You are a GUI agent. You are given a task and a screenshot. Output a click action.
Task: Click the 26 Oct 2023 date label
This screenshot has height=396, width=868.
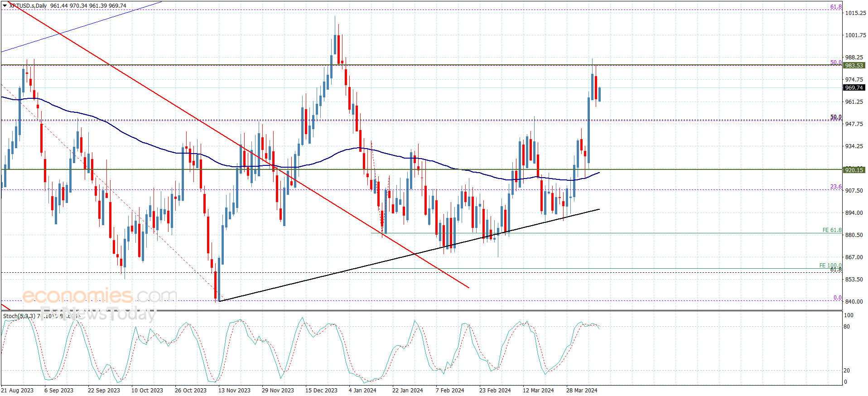point(191,391)
